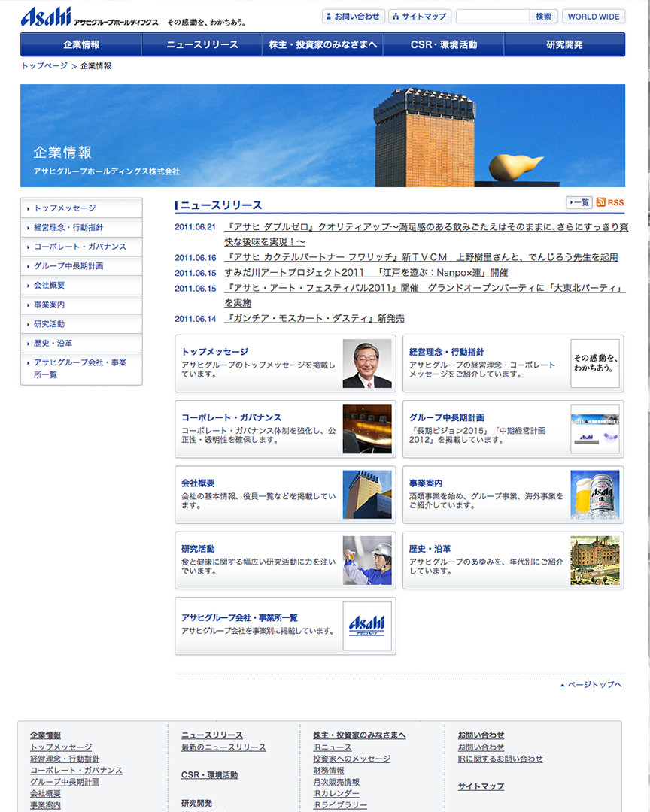Open the 研究活動 card title
This screenshot has width=650, height=812.
coord(198,549)
